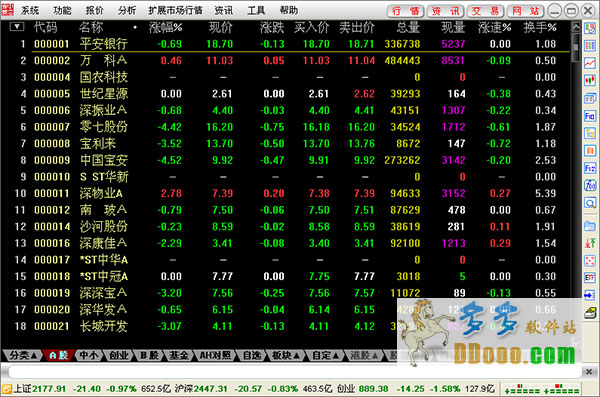Sort by the 总量 column header

click(408, 27)
